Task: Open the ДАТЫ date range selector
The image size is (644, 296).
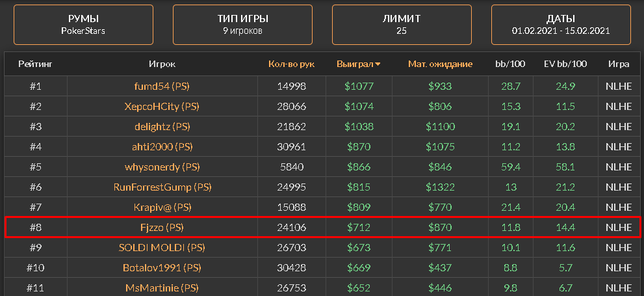Action: point(561,25)
